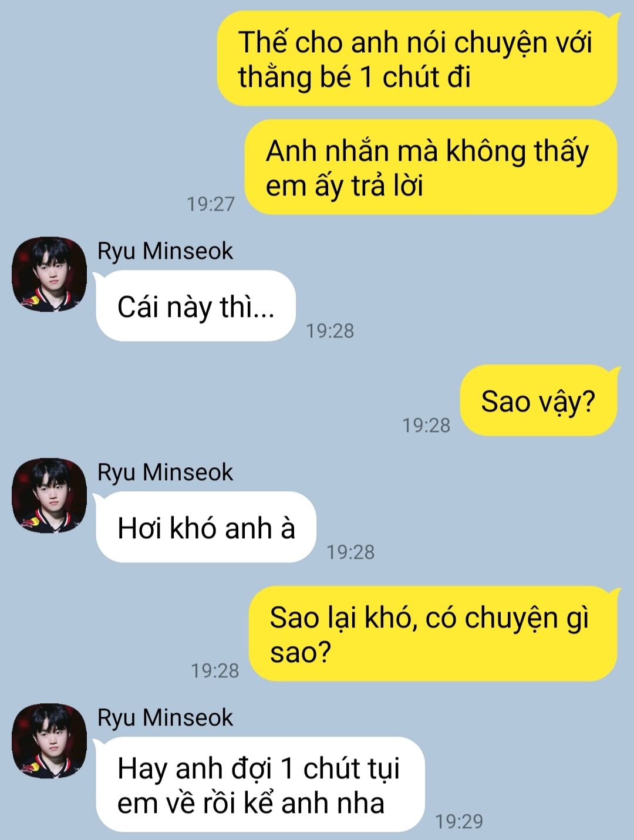
Task: Click the 19:29 timestamp at the last message
Action: point(459,822)
